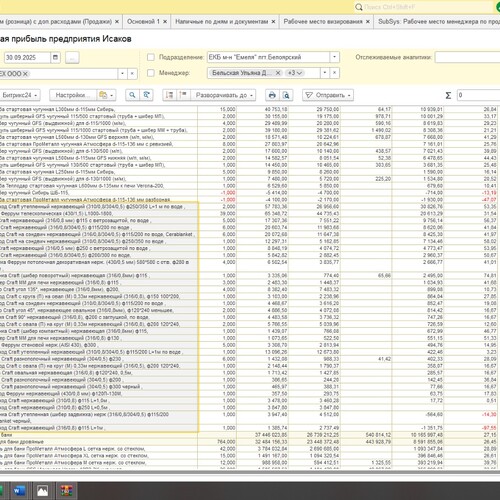Enable the Менеджер filter checkbox
This screenshot has width=500, height=500.
tap(151, 73)
